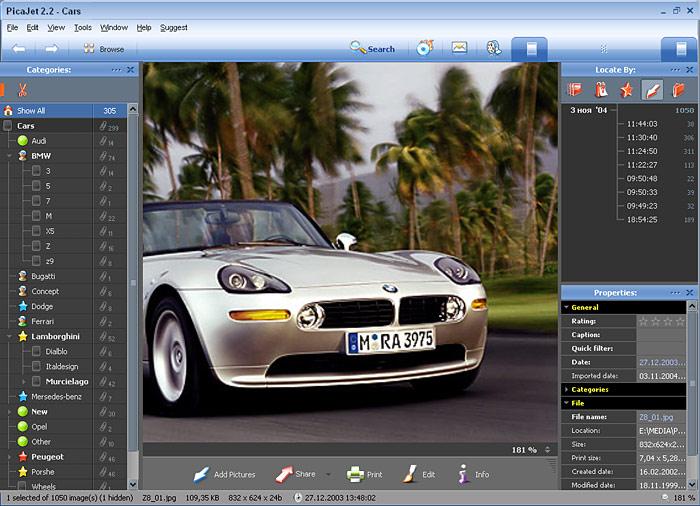Collapse the File properties section
This screenshot has height=506, width=700.
[566, 403]
